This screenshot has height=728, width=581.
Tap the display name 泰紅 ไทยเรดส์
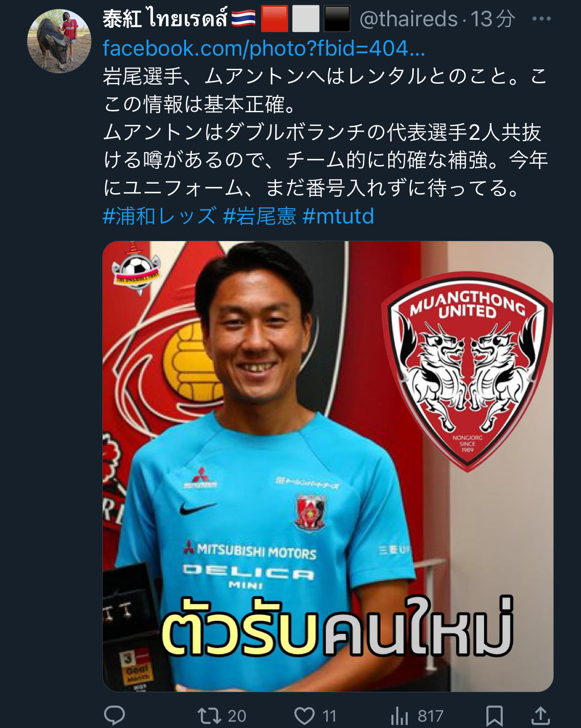pyautogui.click(x=165, y=19)
